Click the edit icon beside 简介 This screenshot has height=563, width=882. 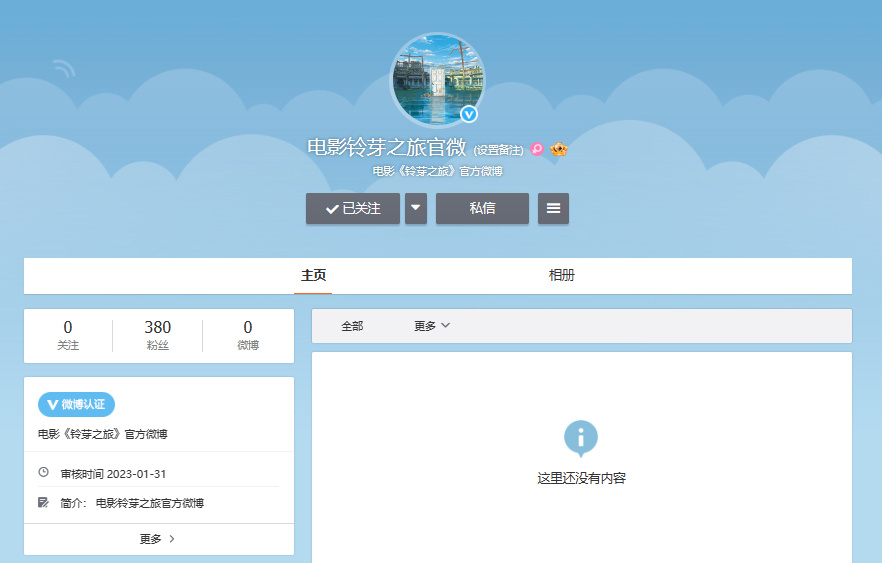(43, 502)
